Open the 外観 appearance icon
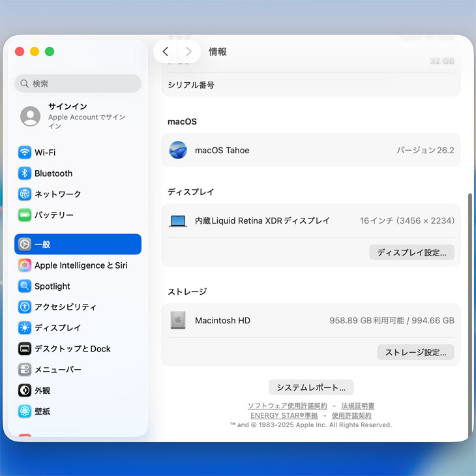Screen dimensions: 476x476 point(25,391)
